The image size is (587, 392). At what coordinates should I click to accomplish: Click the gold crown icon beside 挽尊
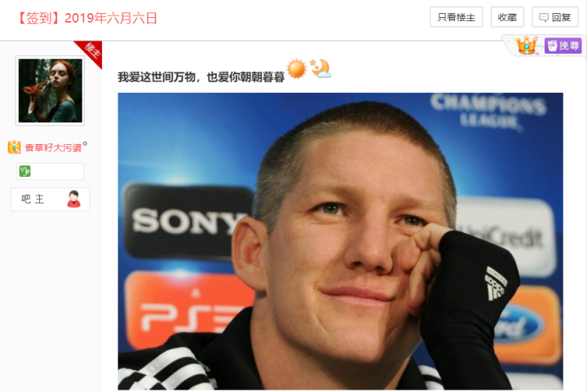tap(527, 46)
